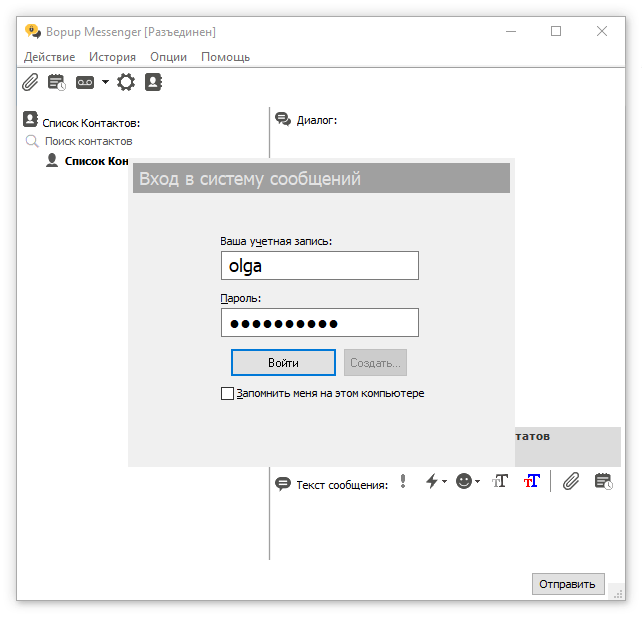Click the magnifier search icon
The width and height of the screenshot is (642, 619).
[x=32, y=141]
